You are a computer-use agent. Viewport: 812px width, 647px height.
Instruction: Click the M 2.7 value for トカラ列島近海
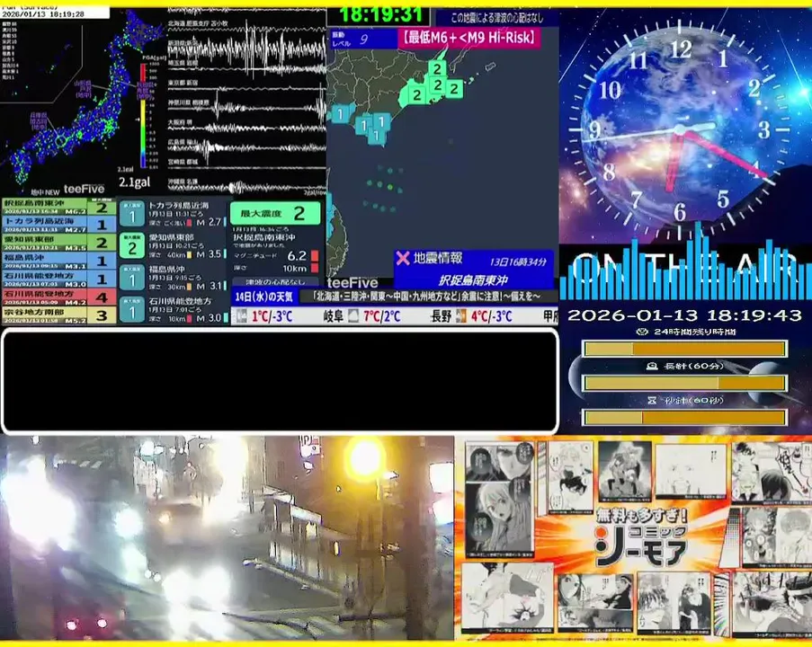click(209, 222)
